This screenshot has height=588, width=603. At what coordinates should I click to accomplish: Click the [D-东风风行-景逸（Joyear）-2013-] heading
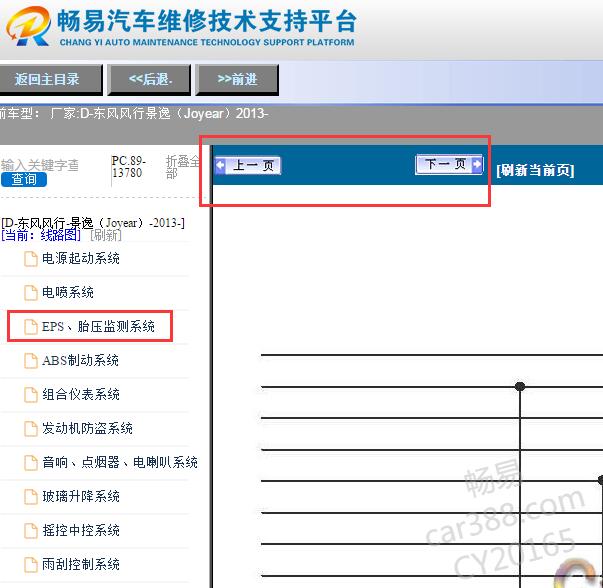click(93, 223)
